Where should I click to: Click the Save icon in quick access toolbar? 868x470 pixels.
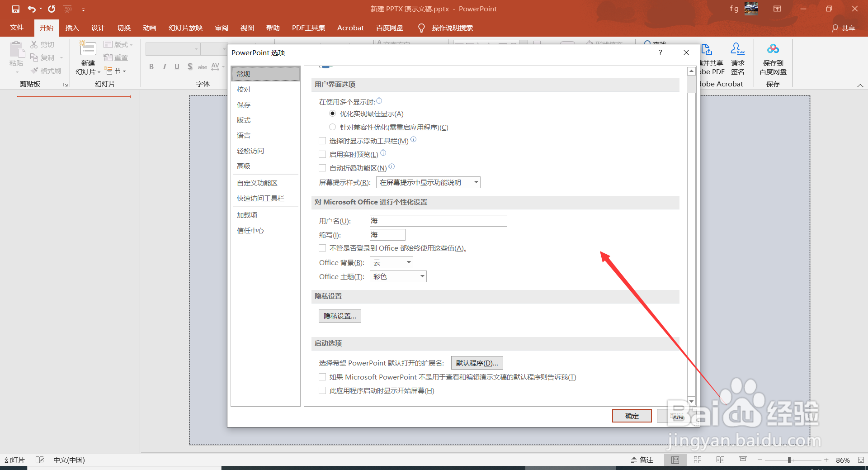point(16,9)
